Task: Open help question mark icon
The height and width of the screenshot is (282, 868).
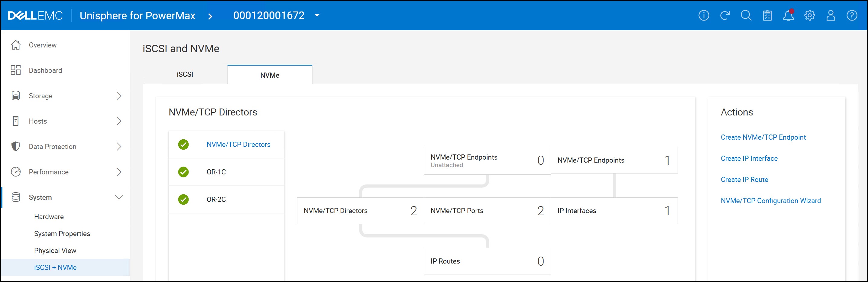Action: point(852,15)
